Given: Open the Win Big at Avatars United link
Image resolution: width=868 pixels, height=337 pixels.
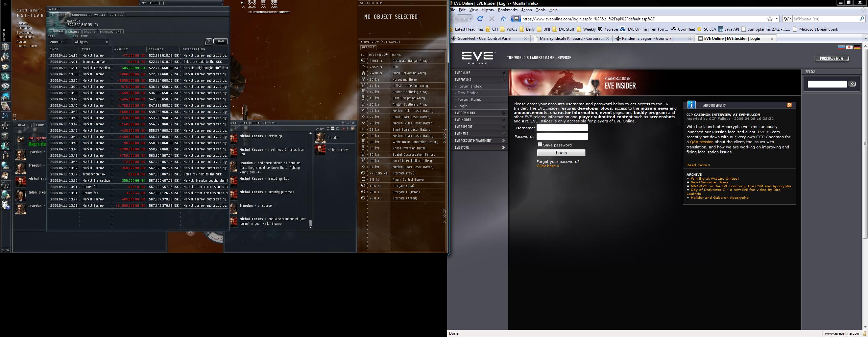Looking at the screenshot, I should (x=714, y=178).
